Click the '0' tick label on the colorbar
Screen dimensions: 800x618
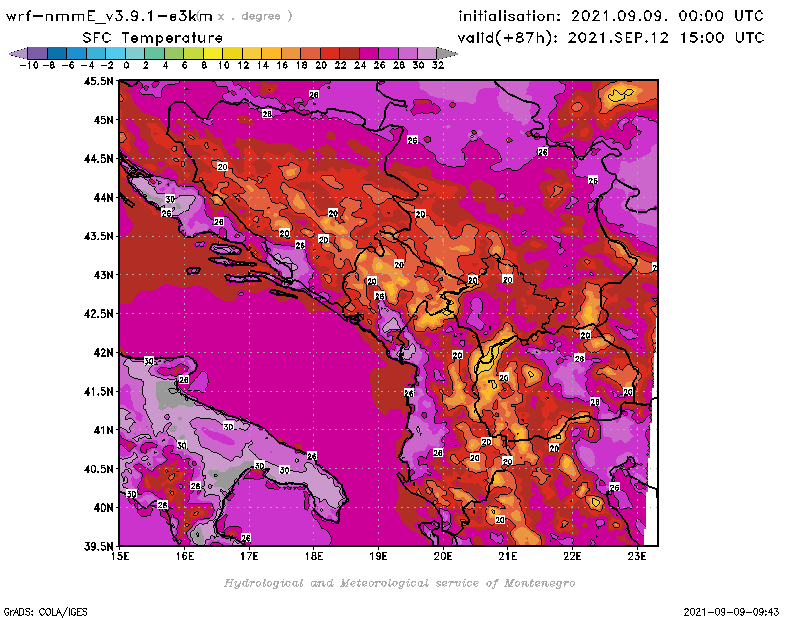pos(126,65)
